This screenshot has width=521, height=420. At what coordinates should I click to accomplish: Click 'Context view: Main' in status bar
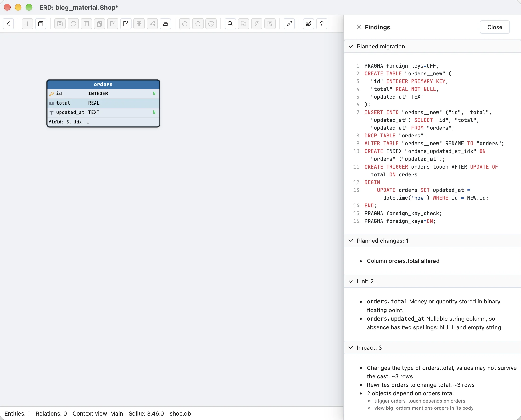[x=98, y=413]
